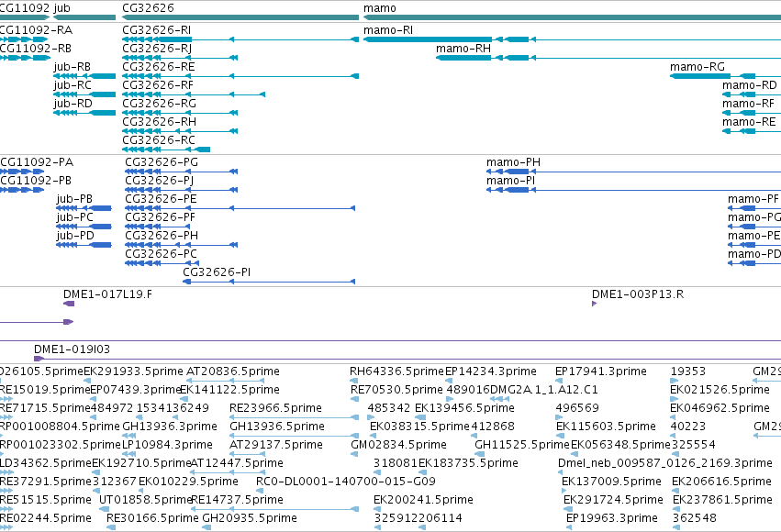Screen dimensions: 781x532
Task: Click protein mamo-PI
Action: click(x=510, y=181)
